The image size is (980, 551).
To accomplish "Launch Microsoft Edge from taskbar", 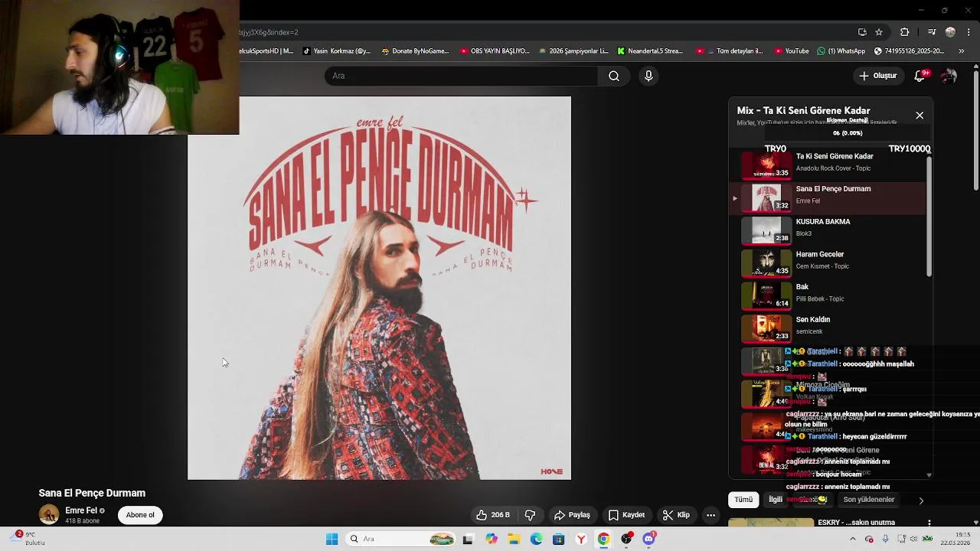I will pos(536,540).
